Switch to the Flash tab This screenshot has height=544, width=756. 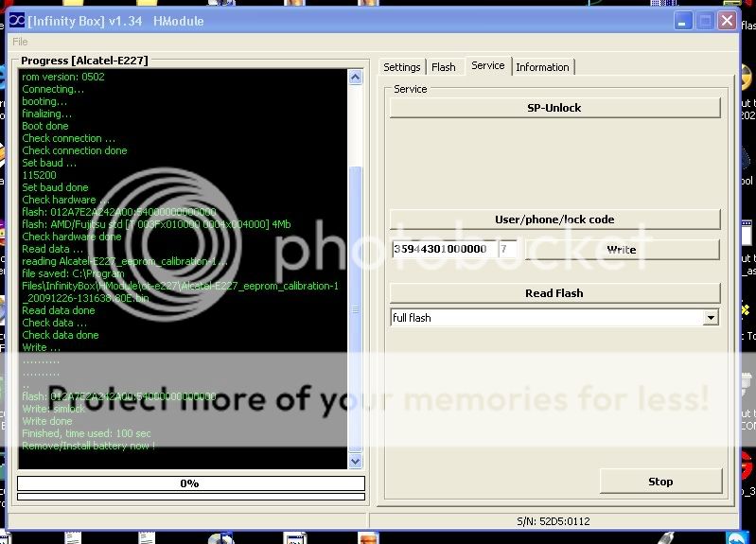pyautogui.click(x=443, y=67)
